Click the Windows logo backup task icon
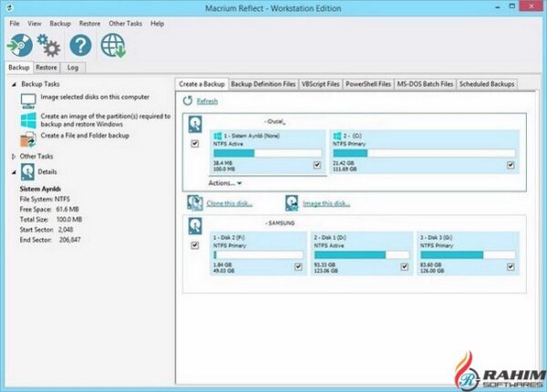 point(28,120)
